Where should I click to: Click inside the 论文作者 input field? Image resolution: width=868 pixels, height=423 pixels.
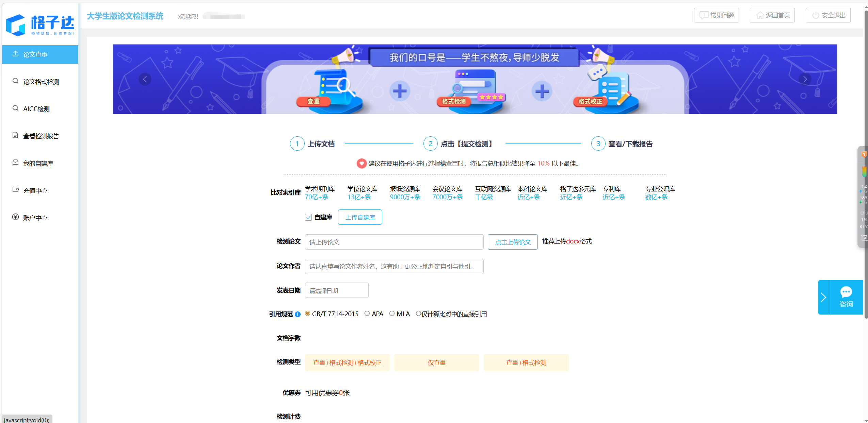tap(393, 266)
